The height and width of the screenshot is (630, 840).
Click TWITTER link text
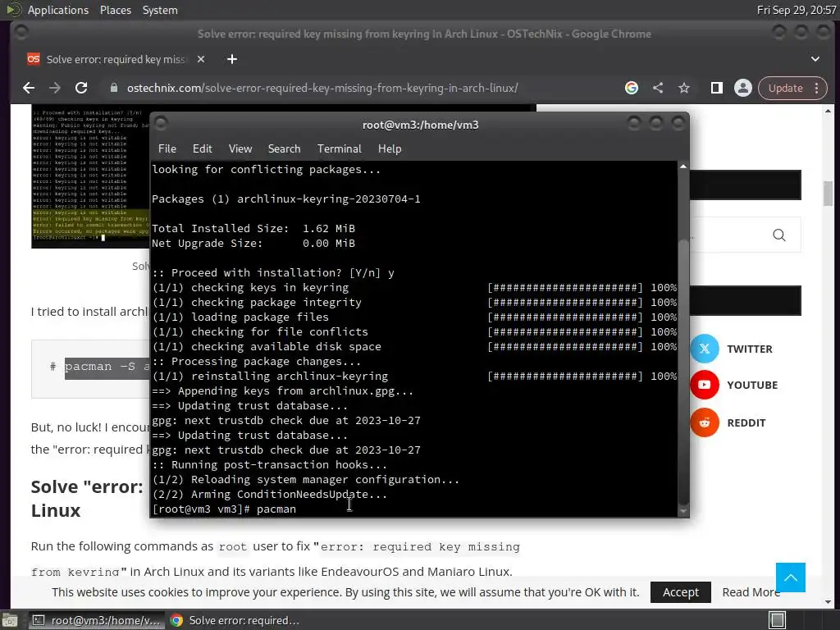click(750, 349)
